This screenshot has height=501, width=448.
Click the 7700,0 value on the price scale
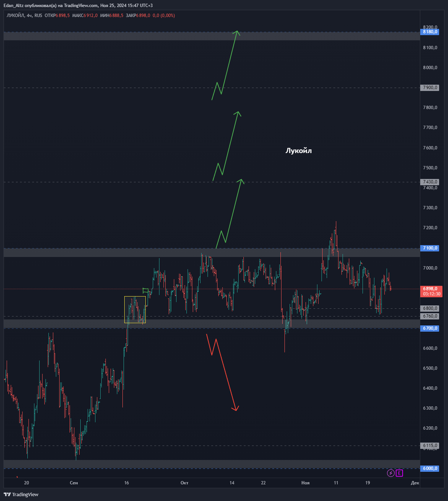click(x=430, y=128)
